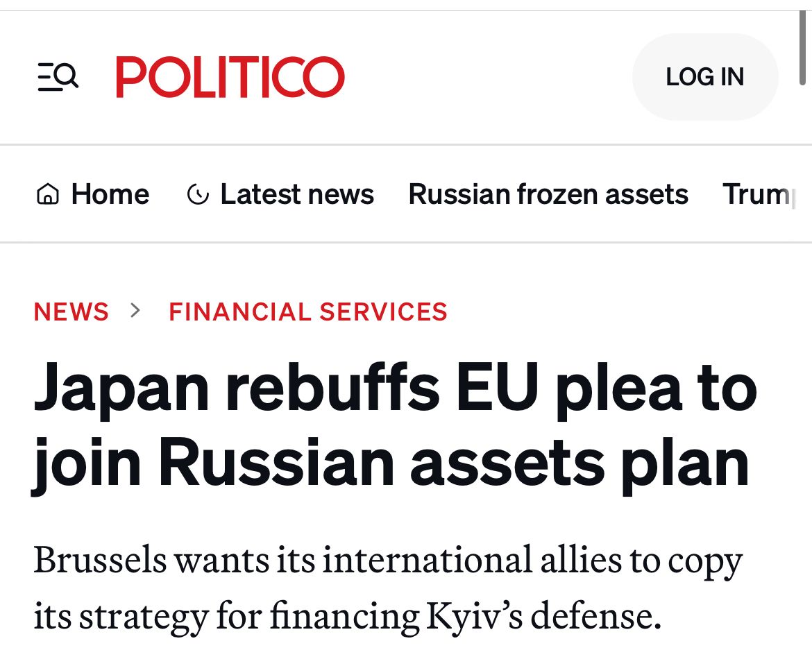Image resolution: width=812 pixels, height=666 pixels.
Task: Open the FINANCIAL SERVICES section link
Action: tap(308, 311)
